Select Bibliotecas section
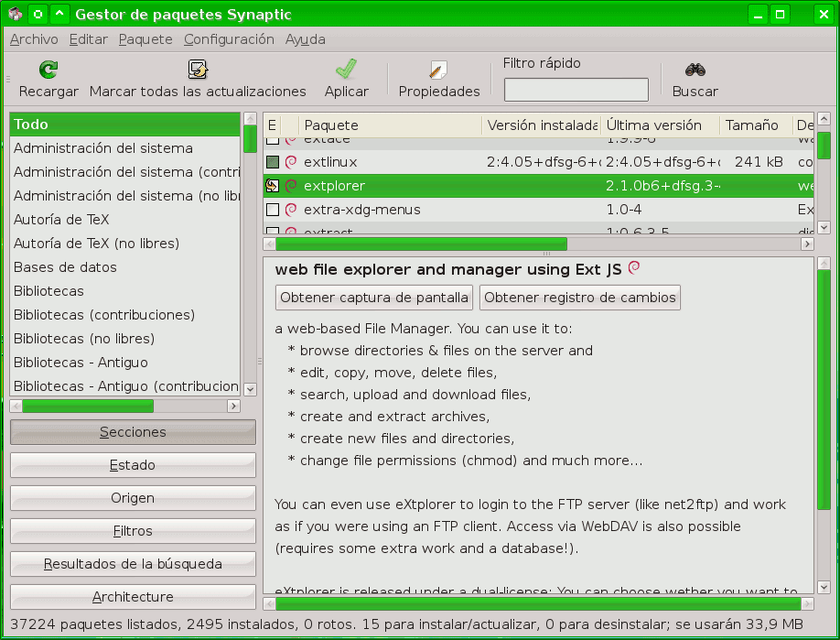 [124, 291]
